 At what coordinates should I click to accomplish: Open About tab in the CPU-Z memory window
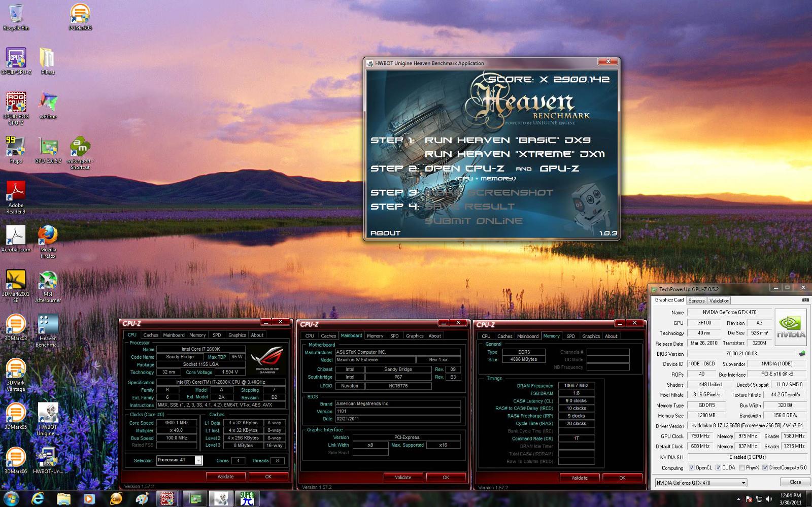(x=611, y=336)
